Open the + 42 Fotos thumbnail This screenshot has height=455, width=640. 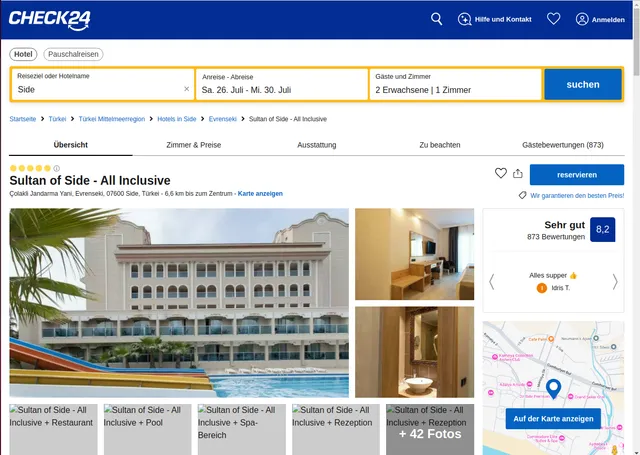click(x=430, y=429)
